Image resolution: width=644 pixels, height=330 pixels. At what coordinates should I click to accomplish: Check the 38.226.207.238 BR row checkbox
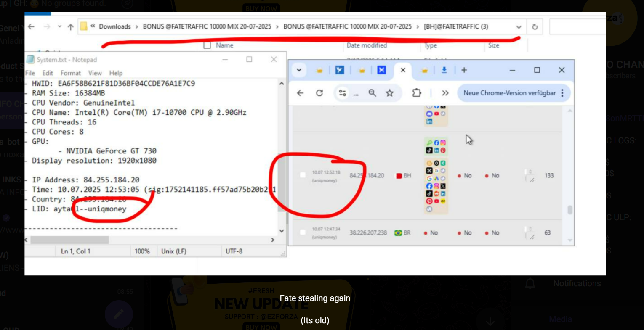[303, 232]
